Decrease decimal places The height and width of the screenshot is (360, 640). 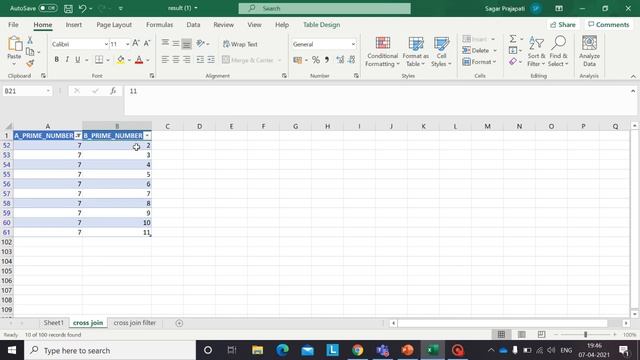[351, 60]
